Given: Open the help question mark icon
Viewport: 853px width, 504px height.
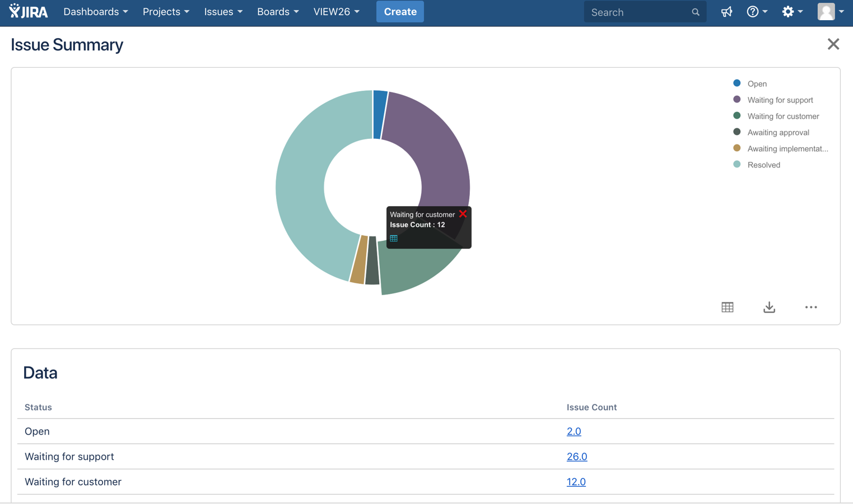Looking at the screenshot, I should tap(753, 11).
